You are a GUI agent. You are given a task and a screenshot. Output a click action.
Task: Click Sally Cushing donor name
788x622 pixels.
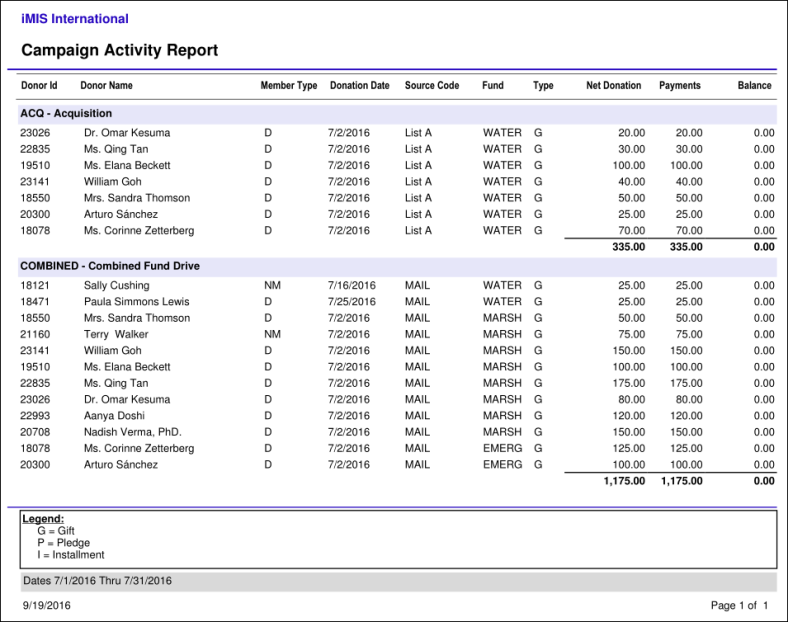point(117,285)
